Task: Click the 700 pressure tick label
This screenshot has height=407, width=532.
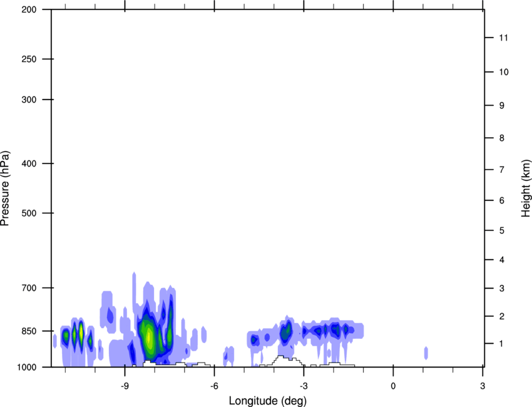Action: 29,288
